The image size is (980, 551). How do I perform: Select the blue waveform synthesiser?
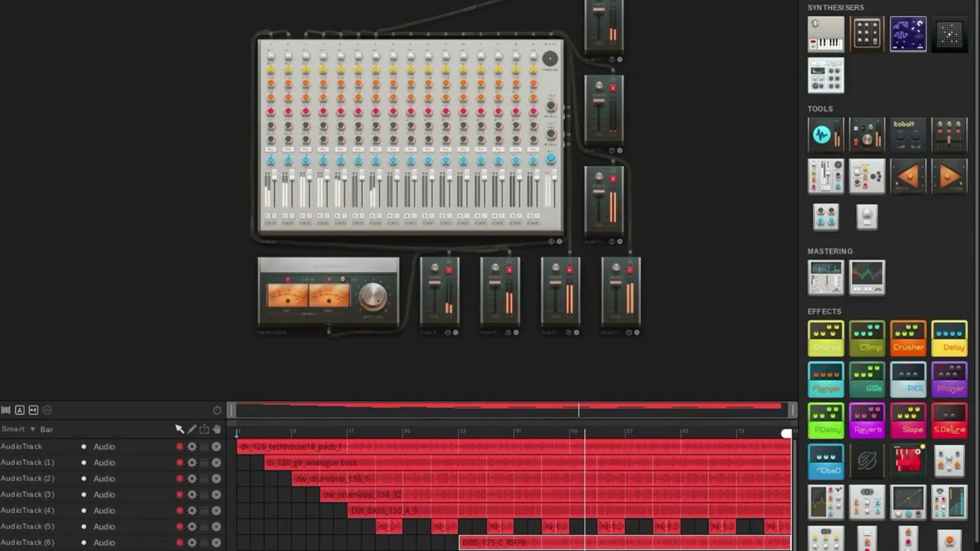(x=908, y=34)
